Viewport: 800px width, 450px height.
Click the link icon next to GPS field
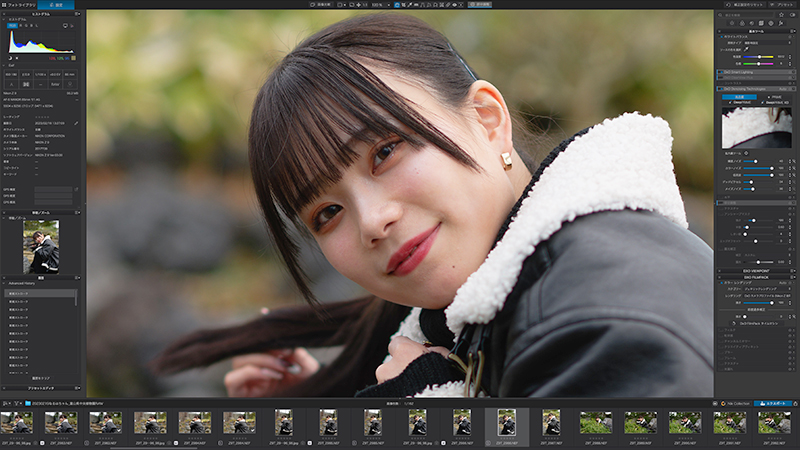click(76, 189)
